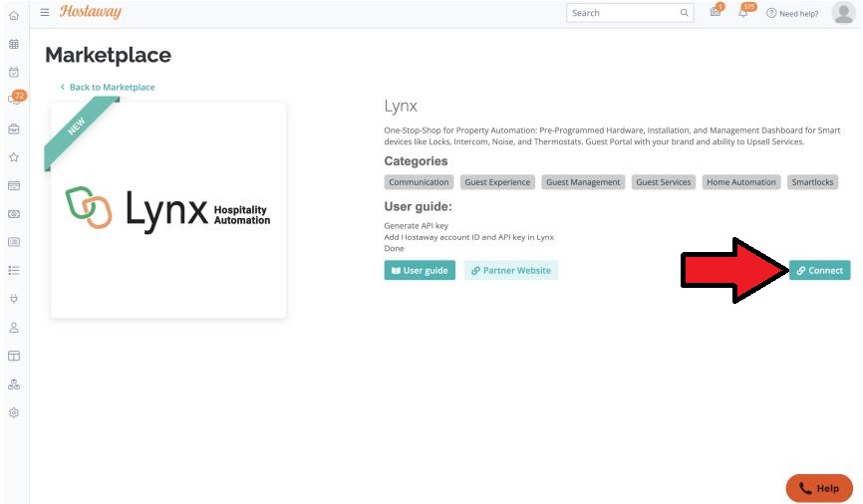Click the Connect button for Lynx
The image size is (863, 504).
[819, 270]
